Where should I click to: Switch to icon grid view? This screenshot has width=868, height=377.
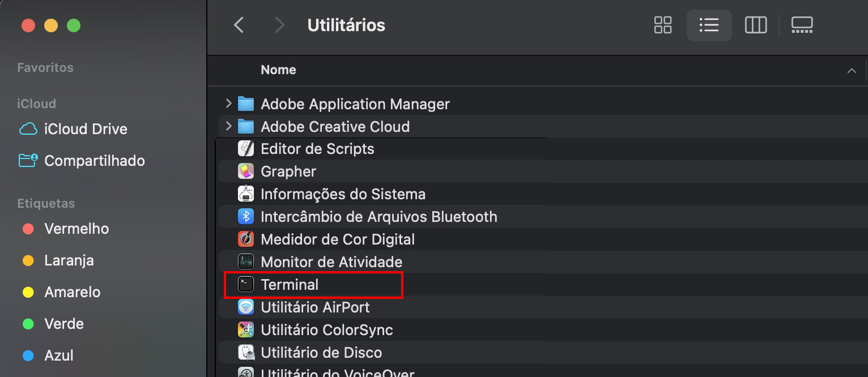point(662,25)
